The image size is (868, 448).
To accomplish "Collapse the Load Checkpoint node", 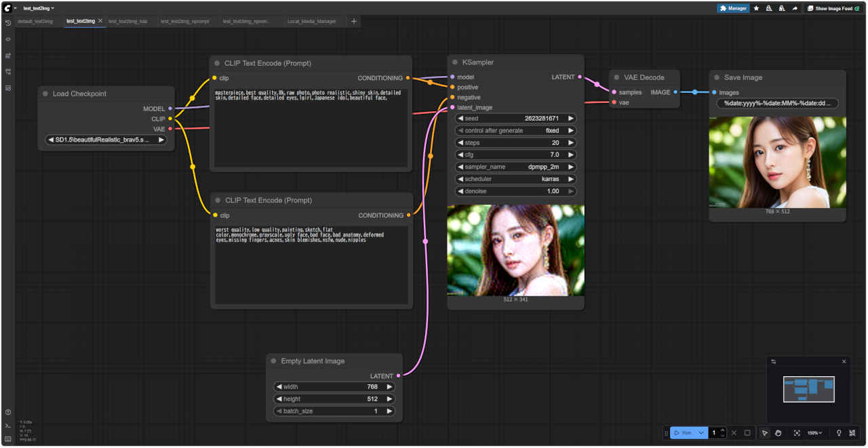I will [x=45, y=94].
